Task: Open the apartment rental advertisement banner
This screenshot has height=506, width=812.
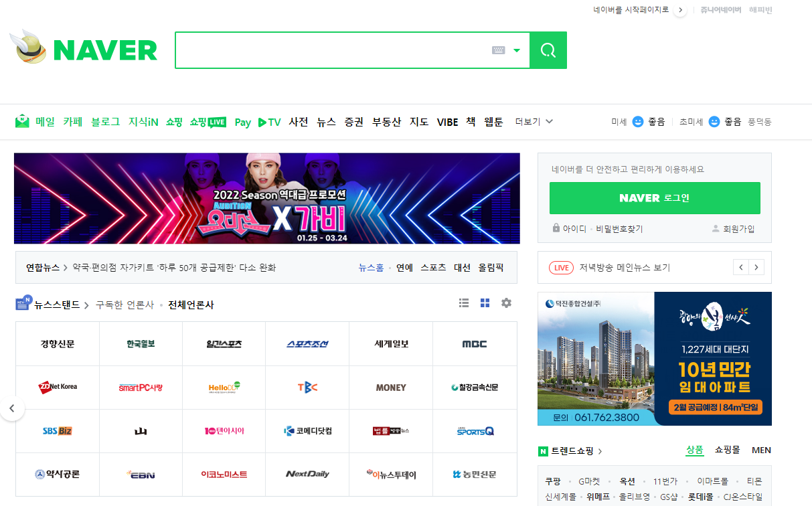Action: point(655,359)
